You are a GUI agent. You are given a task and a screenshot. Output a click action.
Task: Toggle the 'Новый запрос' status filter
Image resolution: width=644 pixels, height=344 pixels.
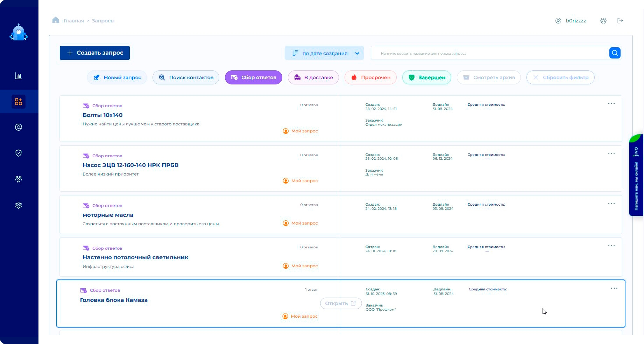tap(117, 77)
